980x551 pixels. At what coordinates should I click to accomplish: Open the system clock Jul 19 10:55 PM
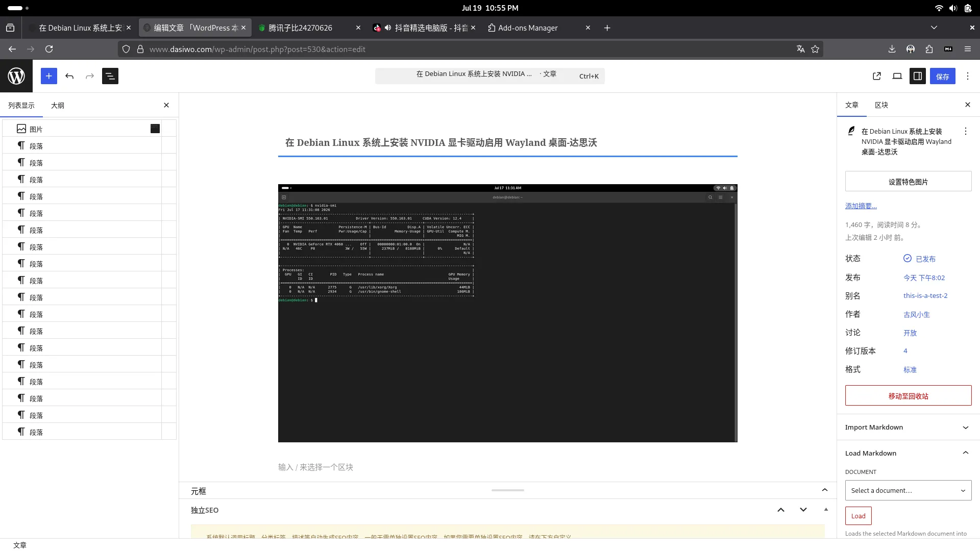[x=490, y=8]
